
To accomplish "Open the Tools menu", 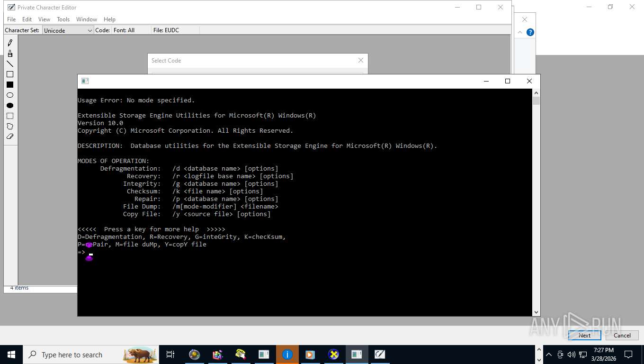I will click(63, 19).
